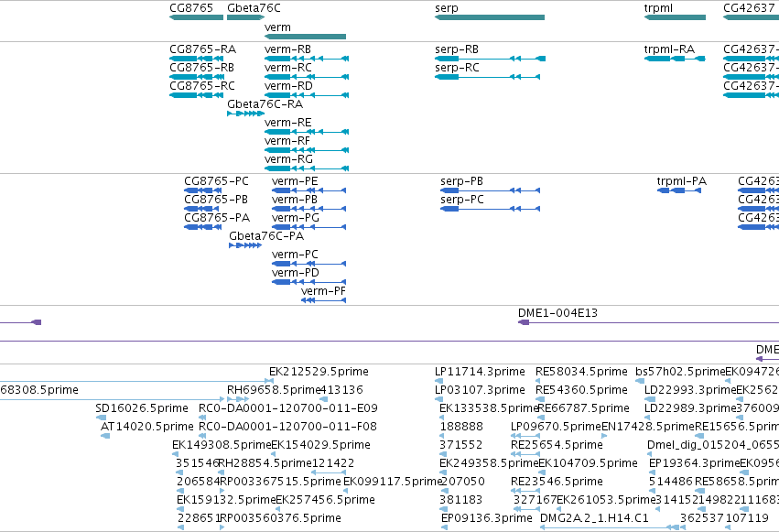This screenshot has height=532, width=779.
Task: Click the verm-PC protein
Action: 309,264
